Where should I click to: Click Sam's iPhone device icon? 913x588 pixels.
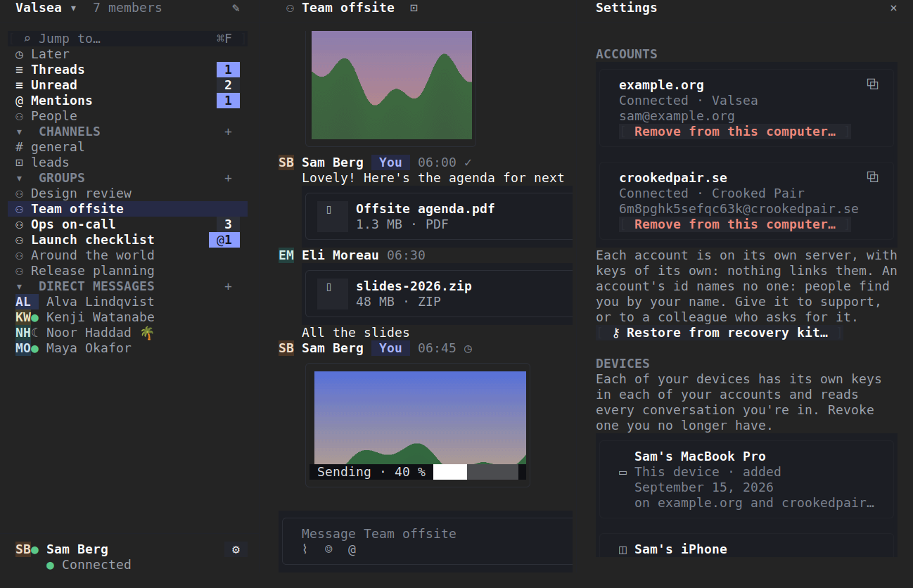[x=622, y=549]
